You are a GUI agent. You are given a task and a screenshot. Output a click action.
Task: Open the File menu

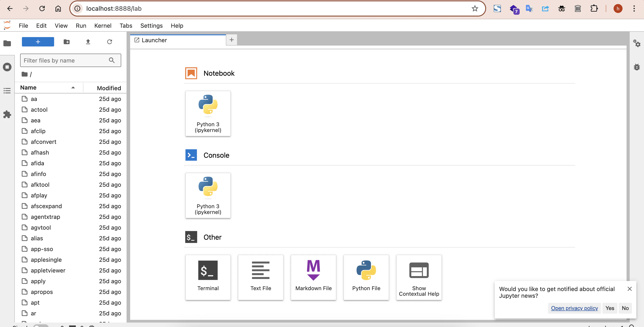tap(23, 25)
